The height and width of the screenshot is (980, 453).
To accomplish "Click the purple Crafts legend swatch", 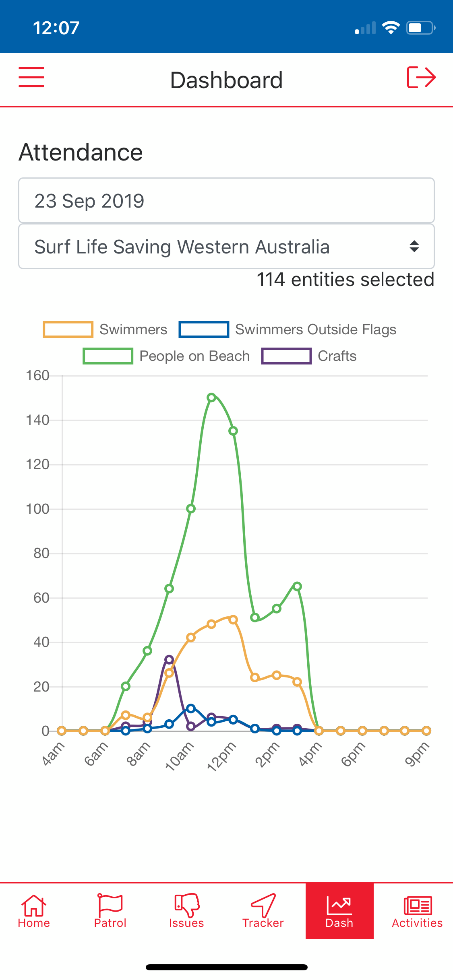I will click(286, 356).
